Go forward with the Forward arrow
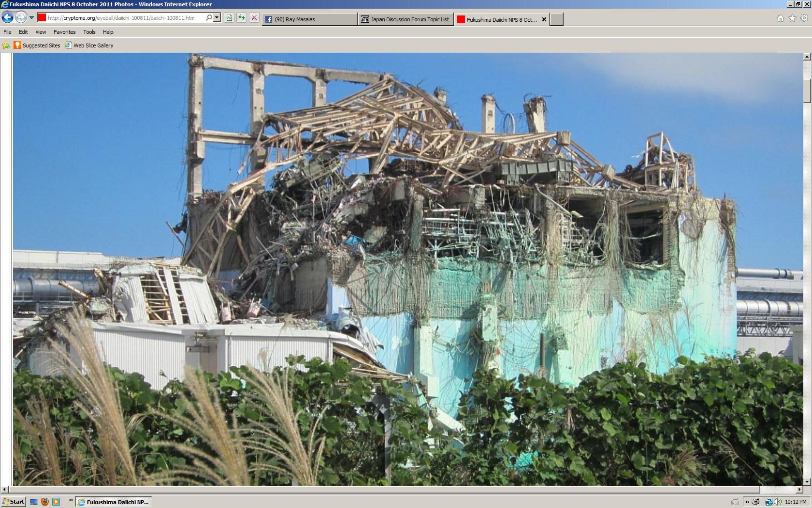The width and height of the screenshot is (812, 508). click(20, 18)
